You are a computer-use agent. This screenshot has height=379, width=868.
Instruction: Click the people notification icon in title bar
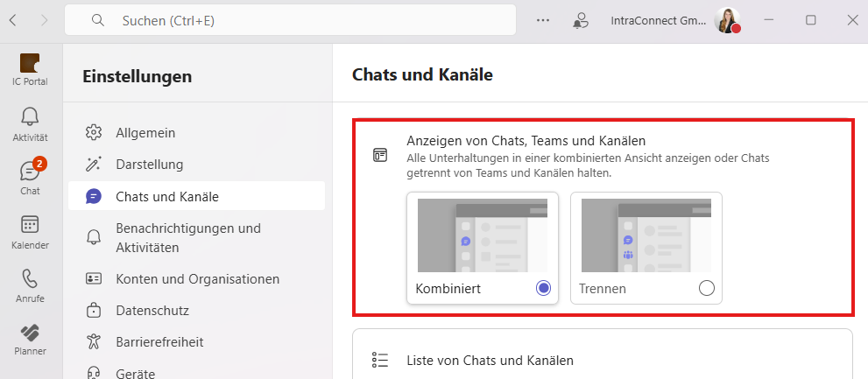(580, 20)
